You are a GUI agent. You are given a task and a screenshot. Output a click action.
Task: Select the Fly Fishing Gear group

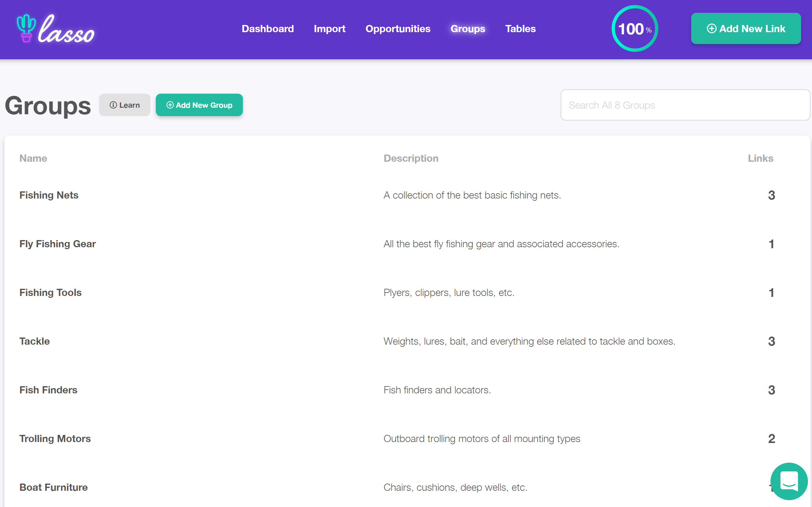point(57,244)
